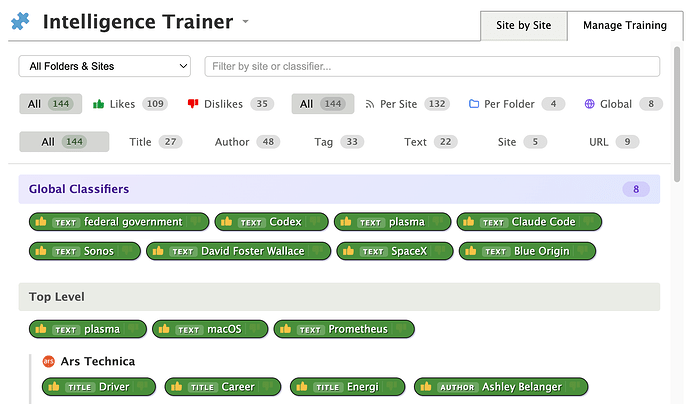Open the Intelligence Trainer title dropdown arrow

(x=246, y=22)
